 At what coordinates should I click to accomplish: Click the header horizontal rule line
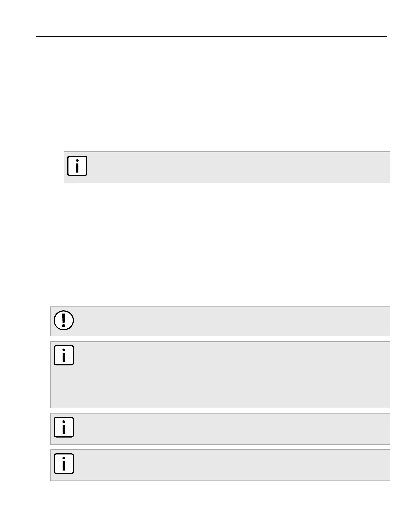[212, 36]
